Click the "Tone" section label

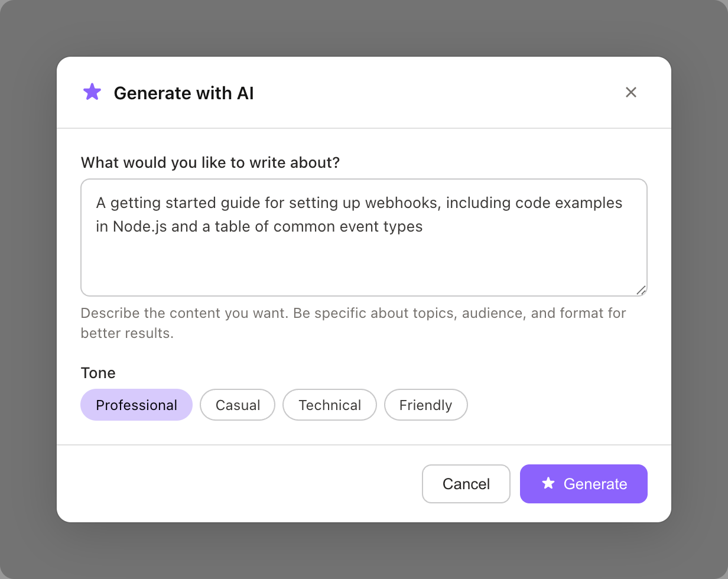[97, 373]
